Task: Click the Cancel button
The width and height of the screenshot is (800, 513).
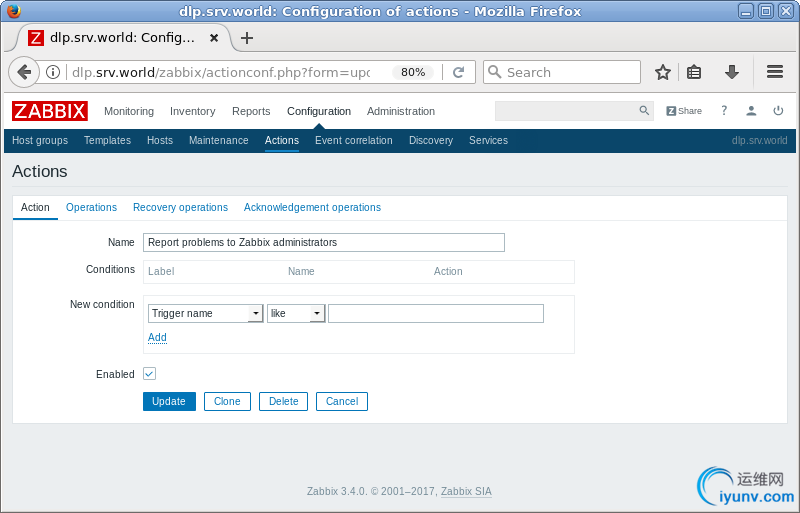Action: tap(342, 401)
